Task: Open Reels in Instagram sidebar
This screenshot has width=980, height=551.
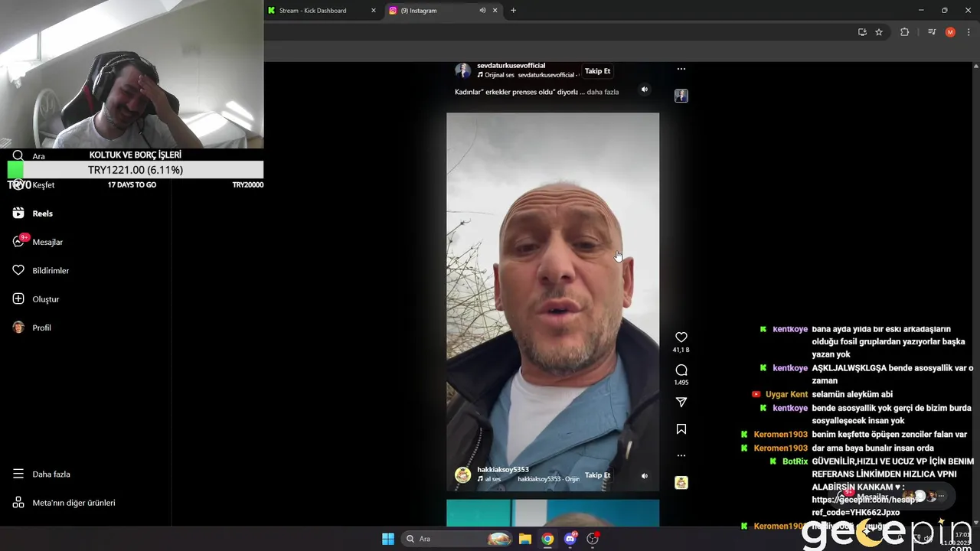Action: (34, 214)
